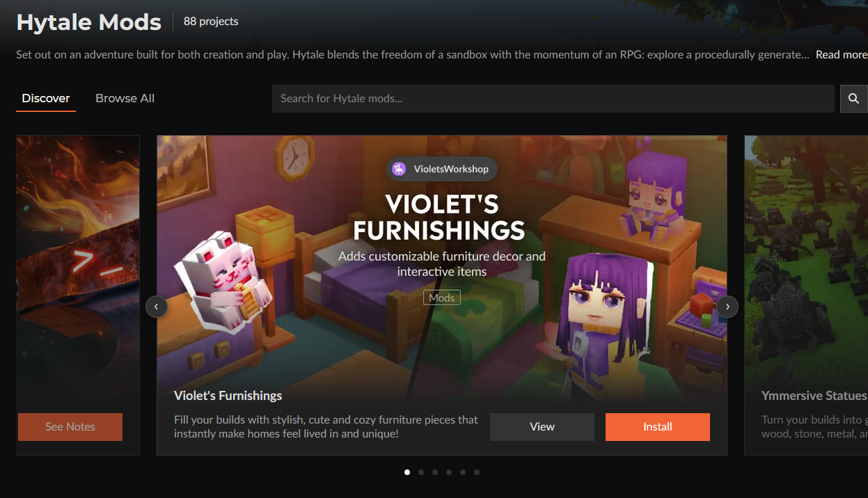The image size is (868, 498).
Task: Select the third carousel dot indicator
Action: (x=435, y=472)
